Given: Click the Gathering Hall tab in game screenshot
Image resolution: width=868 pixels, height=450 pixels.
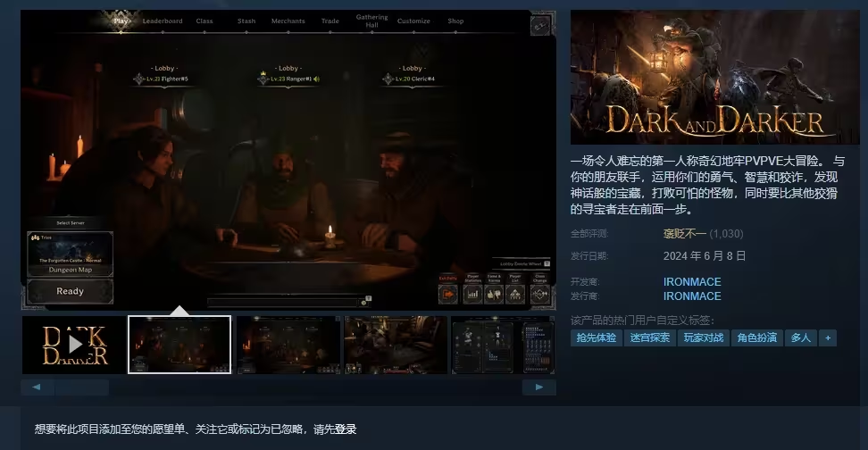Looking at the screenshot, I should [x=372, y=21].
